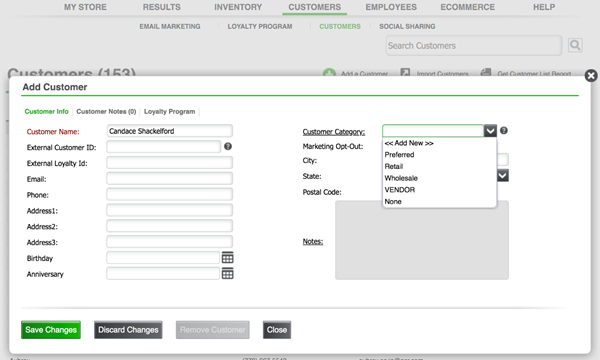Close the Add Customer dialog with X icon

click(x=591, y=76)
